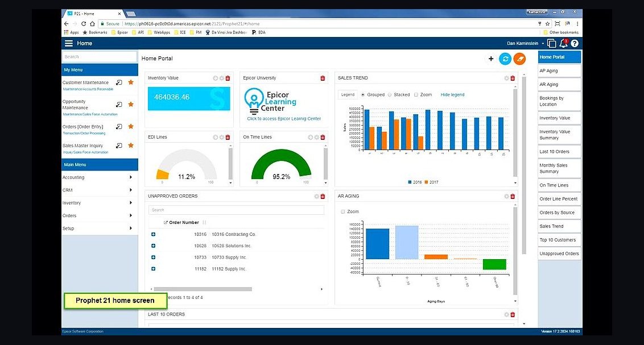
Task: Open settings gear of EDI Lines widget
Action: click(222, 137)
